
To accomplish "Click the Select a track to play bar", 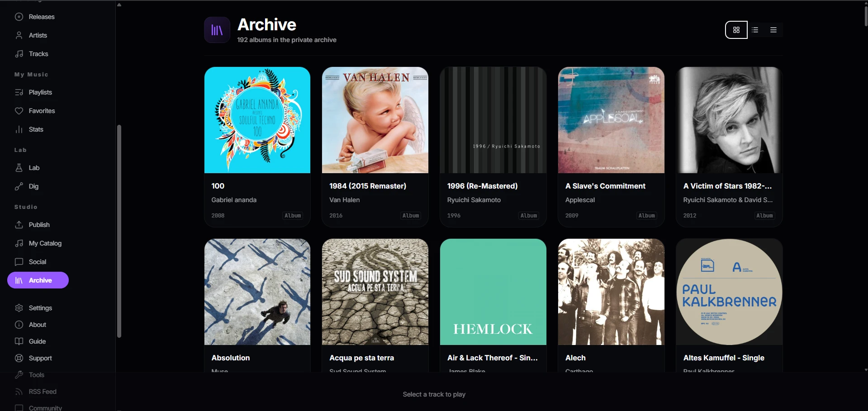I will click(x=434, y=394).
